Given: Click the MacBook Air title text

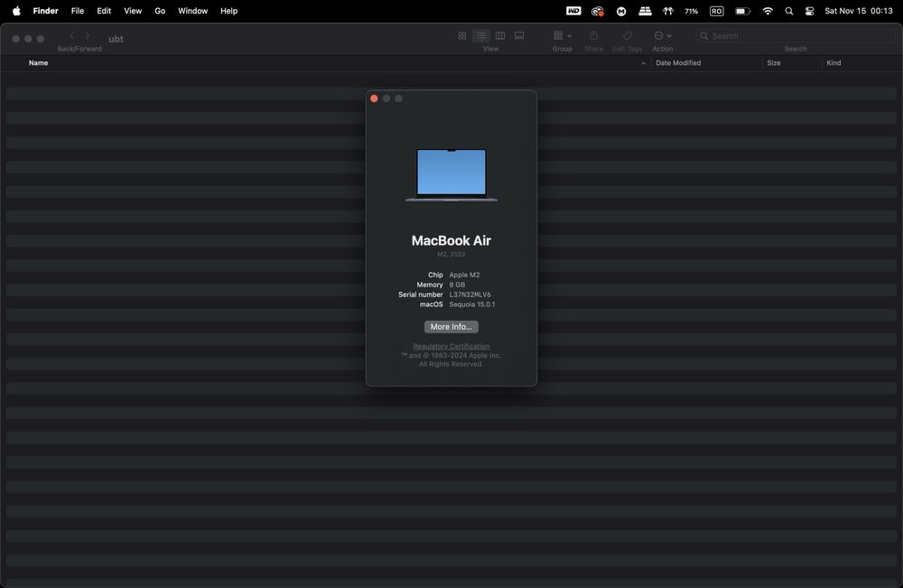Looking at the screenshot, I should [x=451, y=241].
